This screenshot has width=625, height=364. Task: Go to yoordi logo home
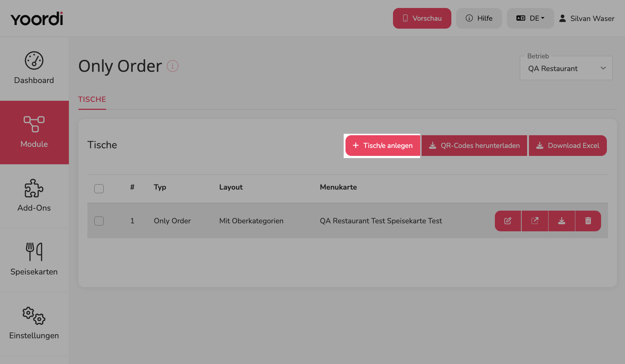coord(37,18)
